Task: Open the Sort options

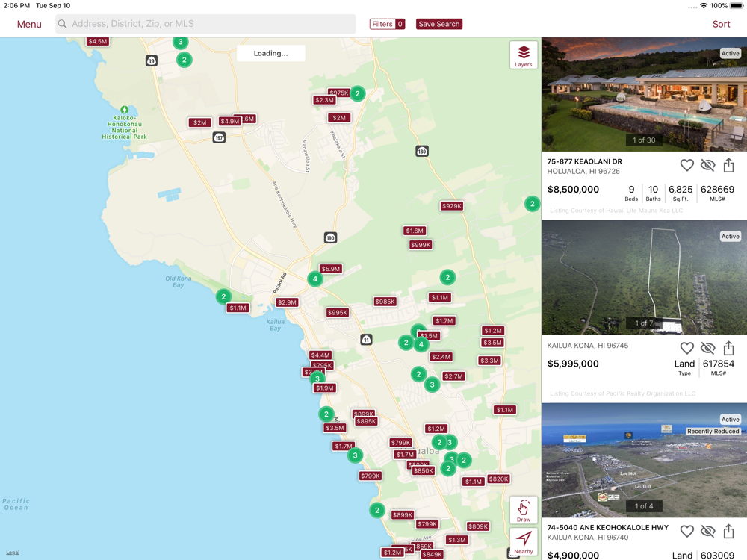Action: 721,24
